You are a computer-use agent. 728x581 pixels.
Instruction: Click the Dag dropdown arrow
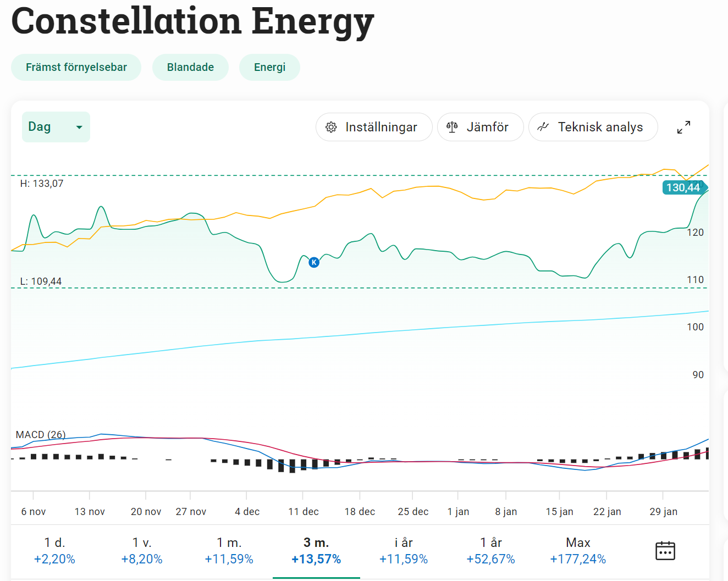(79, 128)
